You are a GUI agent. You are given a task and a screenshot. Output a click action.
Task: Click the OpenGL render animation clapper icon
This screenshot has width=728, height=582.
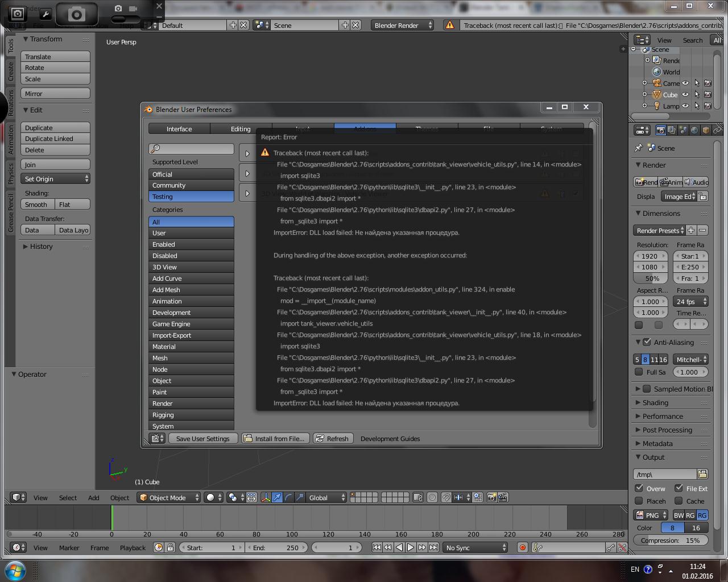pos(503,497)
